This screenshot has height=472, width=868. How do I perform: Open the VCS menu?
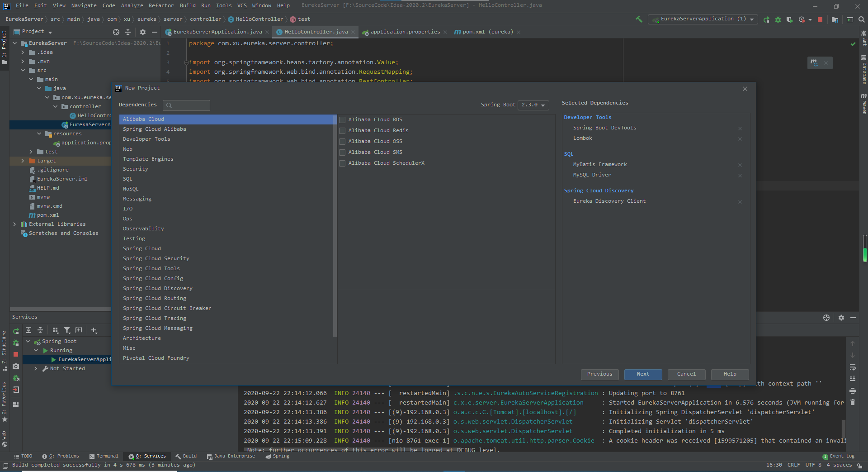tap(242, 5)
